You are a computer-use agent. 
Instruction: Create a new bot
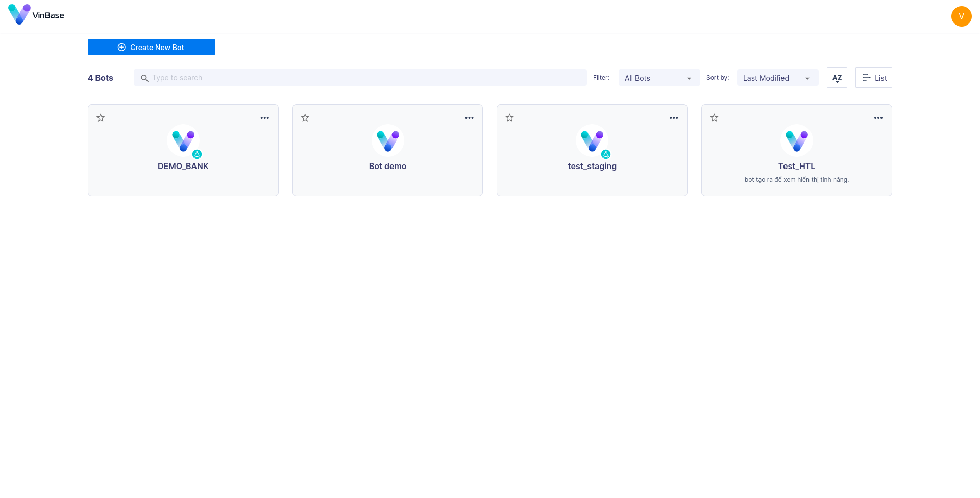152,47
